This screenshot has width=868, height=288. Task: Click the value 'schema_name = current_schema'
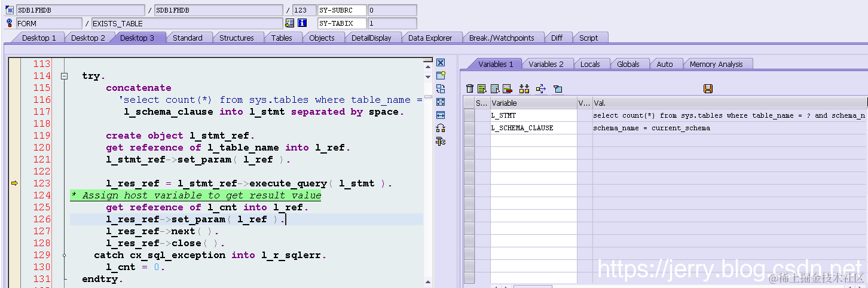coord(651,128)
